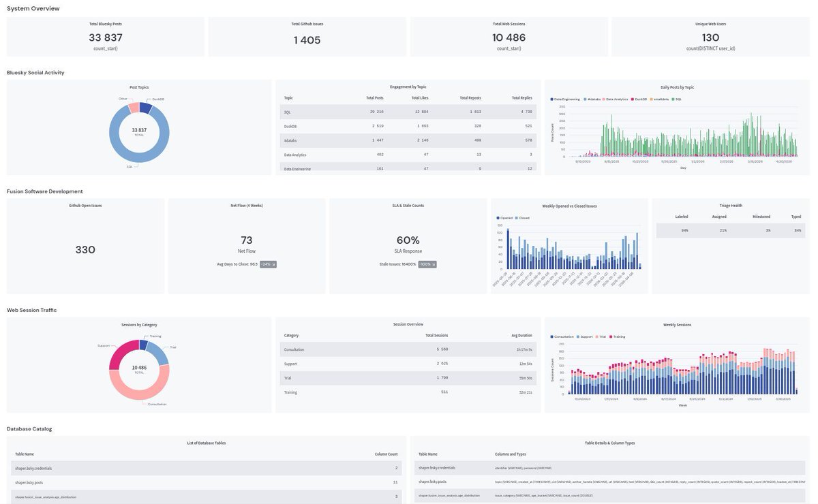The image size is (818, 504).
Task: Click Web Session Traffic section heading
Action: (x=32, y=310)
